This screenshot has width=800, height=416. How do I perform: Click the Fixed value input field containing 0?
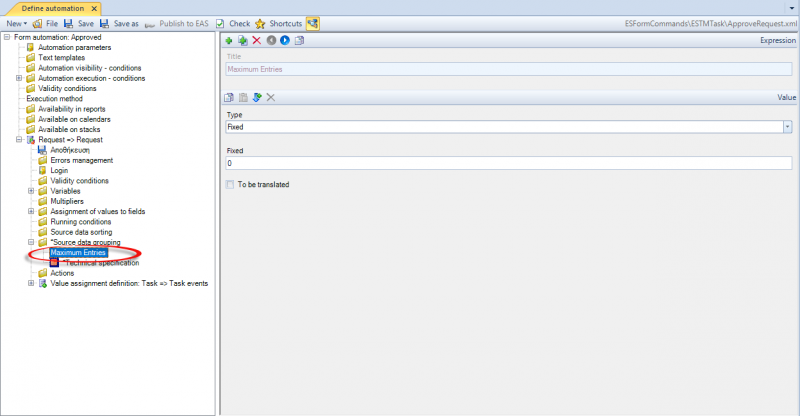tap(509, 163)
